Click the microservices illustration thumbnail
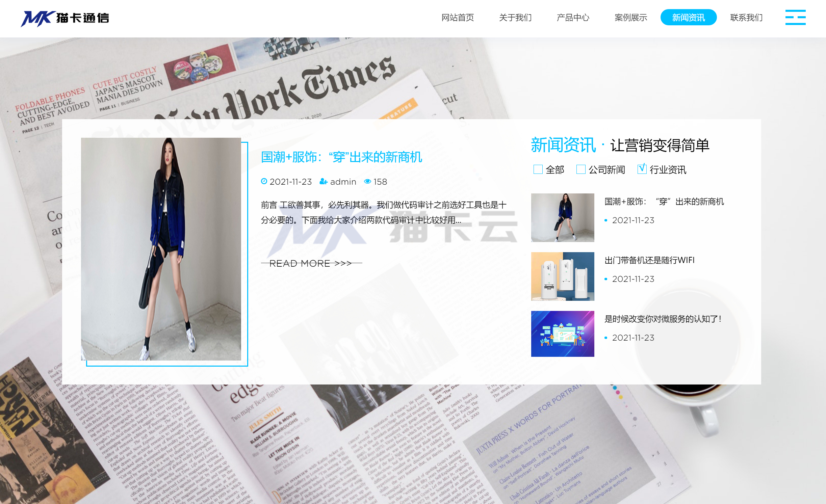 [563, 334]
